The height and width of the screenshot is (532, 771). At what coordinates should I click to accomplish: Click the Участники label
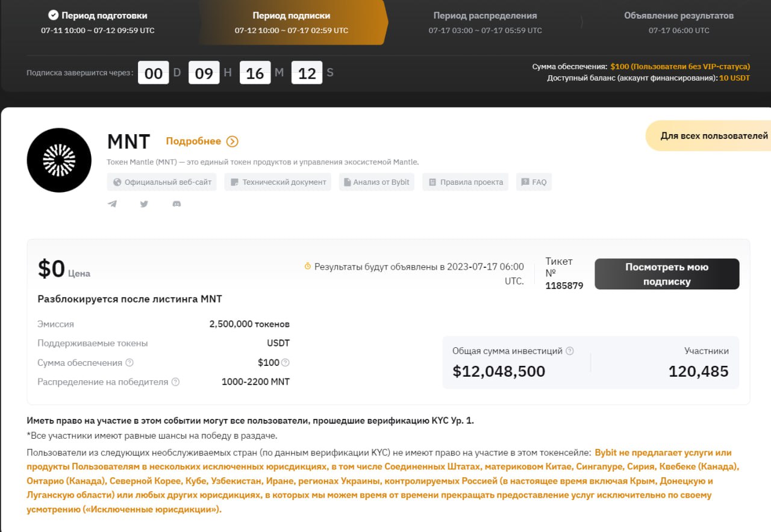coord(707,351)
